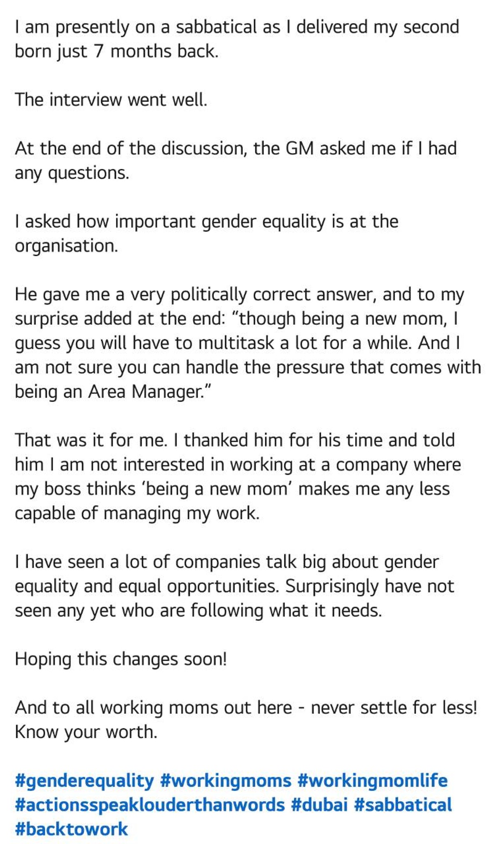Click the line "Hoping this changes soon!"
Viewport: 504px width, 844px height.
tap(121, 659)
